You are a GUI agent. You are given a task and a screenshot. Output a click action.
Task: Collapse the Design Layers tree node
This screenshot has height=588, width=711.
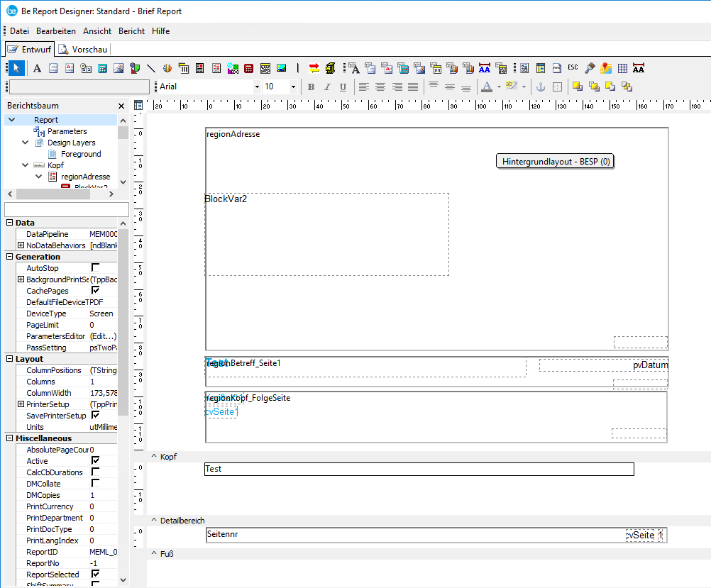click(26, 143)
